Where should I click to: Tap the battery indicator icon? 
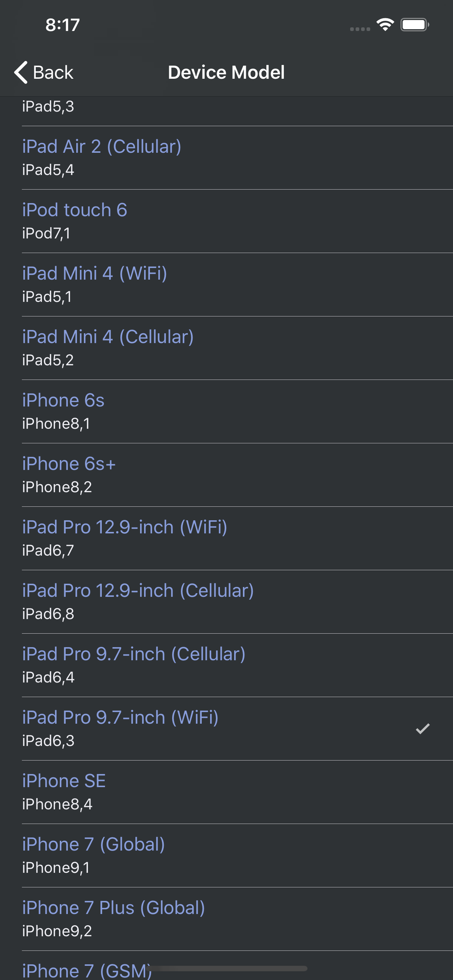pyautogui.click(x=415, y=25)
